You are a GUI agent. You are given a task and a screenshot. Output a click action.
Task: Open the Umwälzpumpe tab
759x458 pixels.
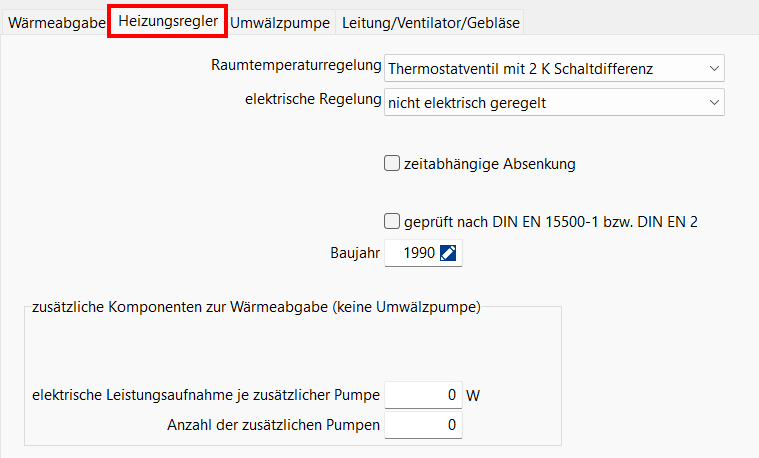pyautogui.click(x=280, y=21)
